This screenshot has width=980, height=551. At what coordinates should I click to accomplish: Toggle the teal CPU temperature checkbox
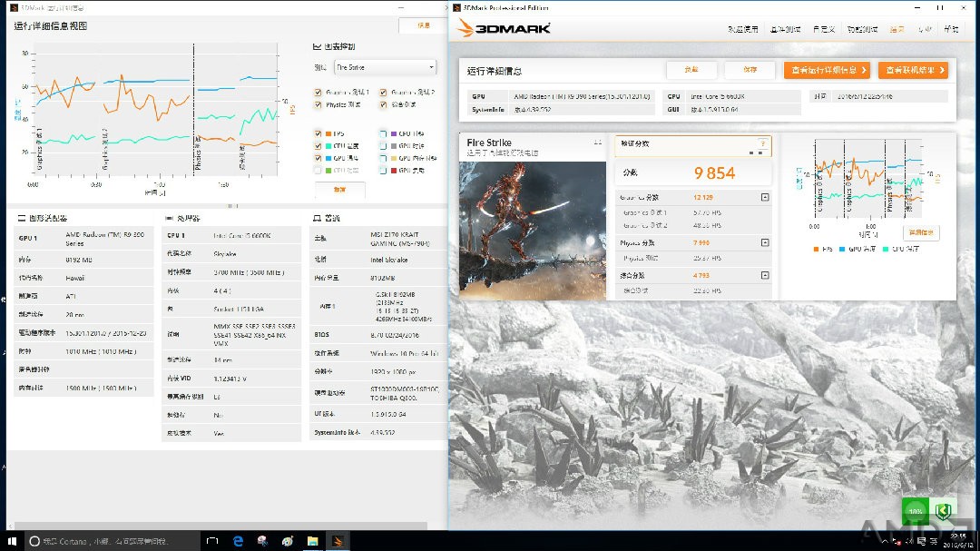pos(318,146)
